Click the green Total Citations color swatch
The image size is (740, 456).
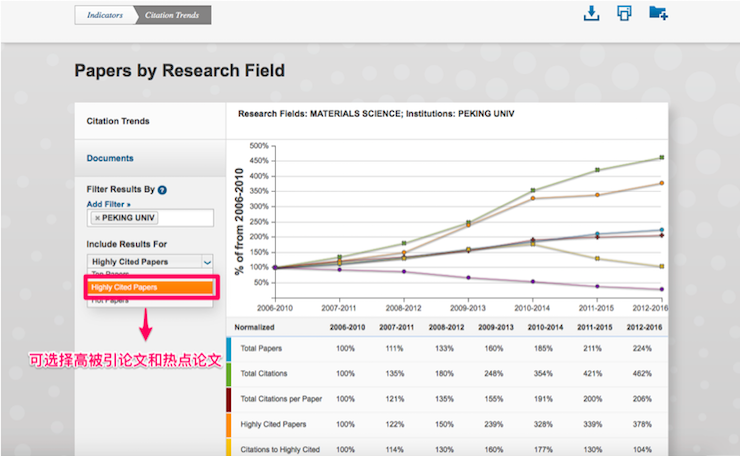point(230,374)
